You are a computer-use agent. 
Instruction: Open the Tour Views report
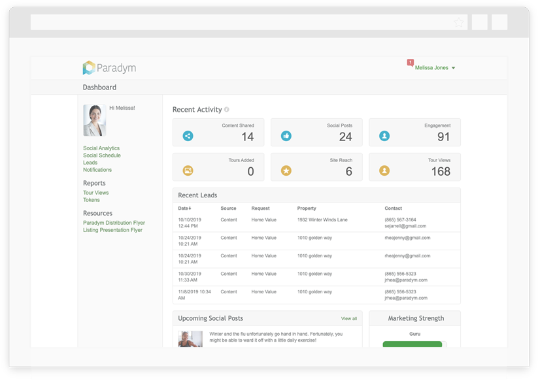coord(95,193)
